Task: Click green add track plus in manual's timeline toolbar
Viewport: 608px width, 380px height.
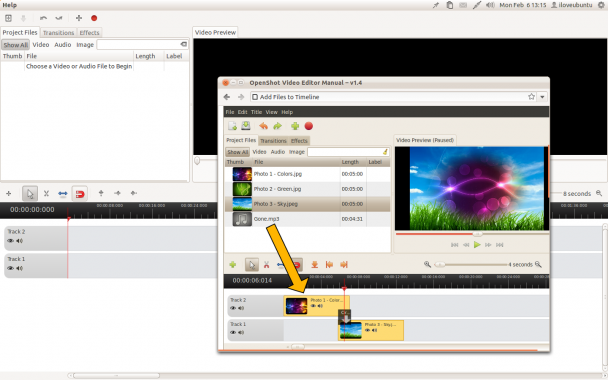Action: click(233, 264)
